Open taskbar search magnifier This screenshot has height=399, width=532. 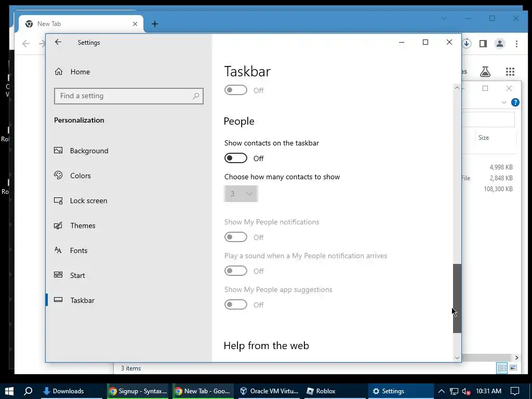tap(28, 391)
